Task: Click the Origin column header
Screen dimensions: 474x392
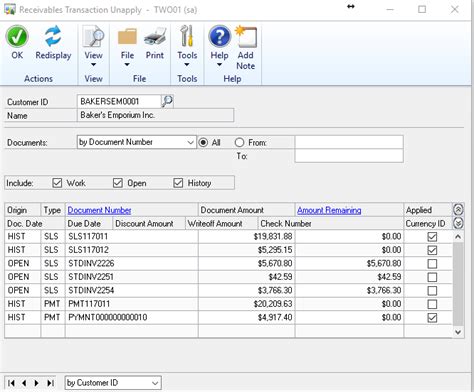Action: pyautogui.click(x=22, y=210)
